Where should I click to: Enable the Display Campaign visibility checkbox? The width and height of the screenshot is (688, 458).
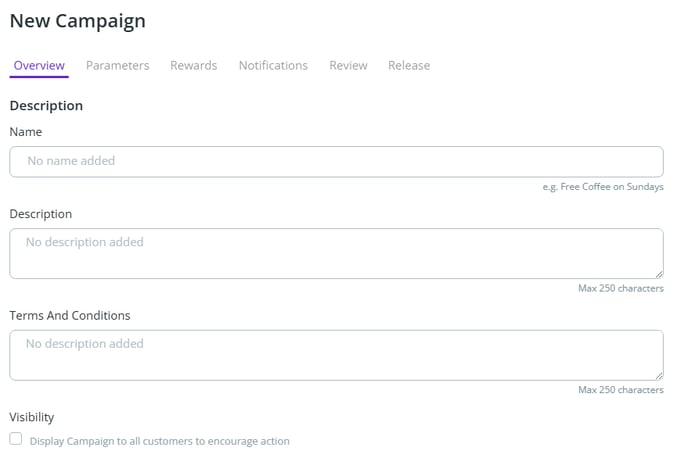coord(15,439)
